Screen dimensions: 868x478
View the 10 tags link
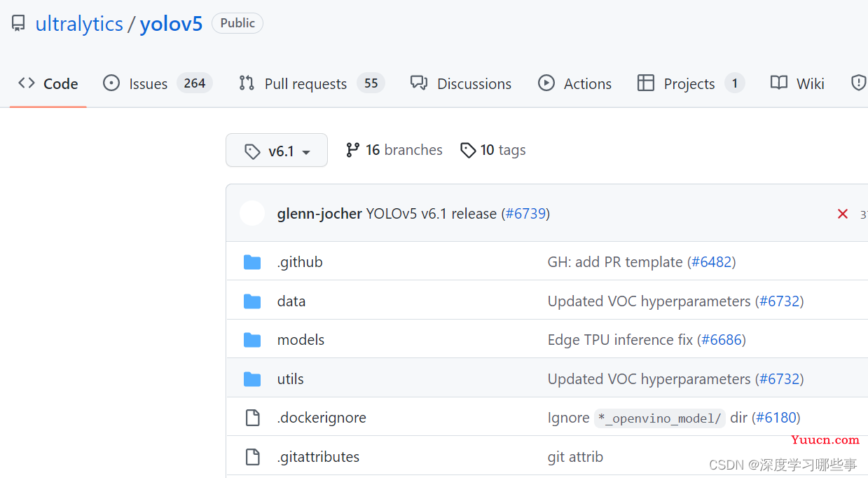click(492, 150)
